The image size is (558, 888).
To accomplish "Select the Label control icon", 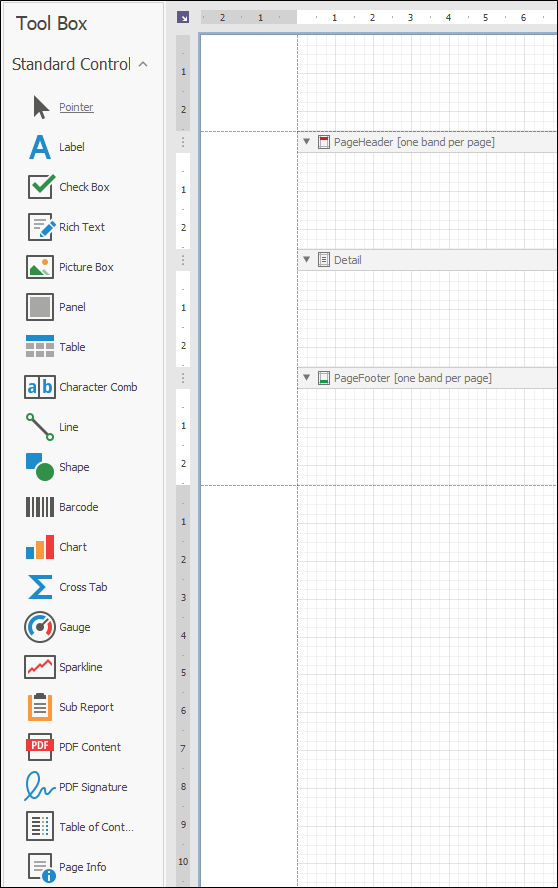I will point(40,147).
